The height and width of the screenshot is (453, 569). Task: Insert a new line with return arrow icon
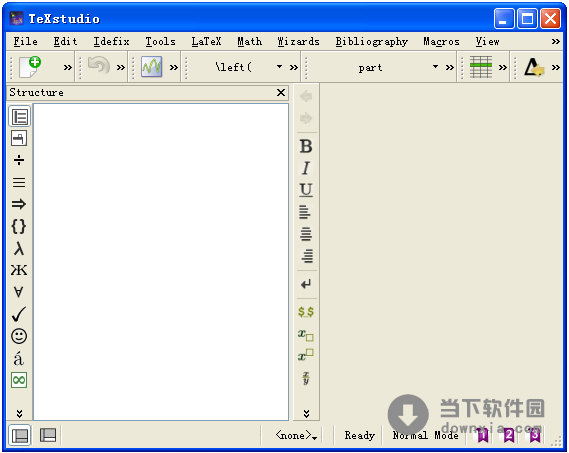coord(306,284)
